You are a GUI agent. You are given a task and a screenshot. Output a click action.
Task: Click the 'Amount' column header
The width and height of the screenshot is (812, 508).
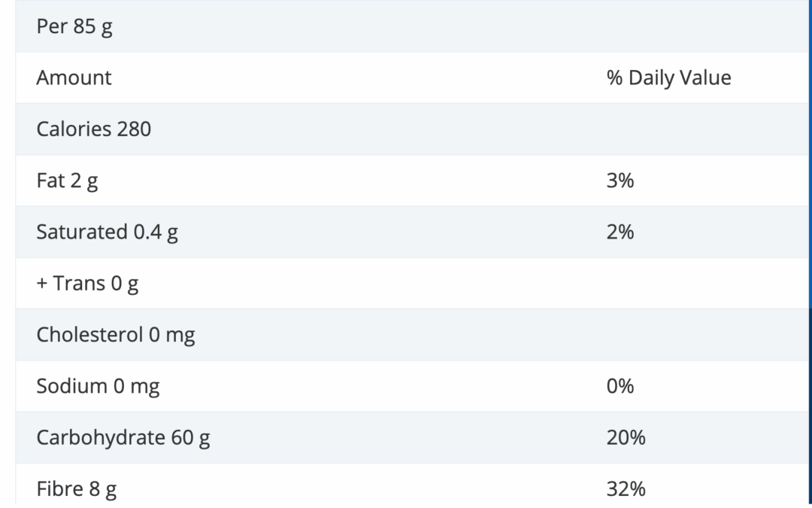[74, 78]
